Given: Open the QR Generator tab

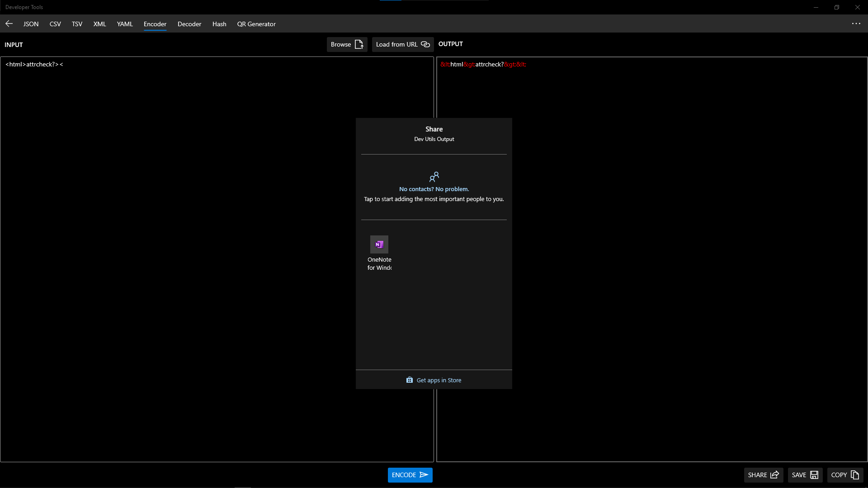Looking at the screenshot, I should coord(256,24).
